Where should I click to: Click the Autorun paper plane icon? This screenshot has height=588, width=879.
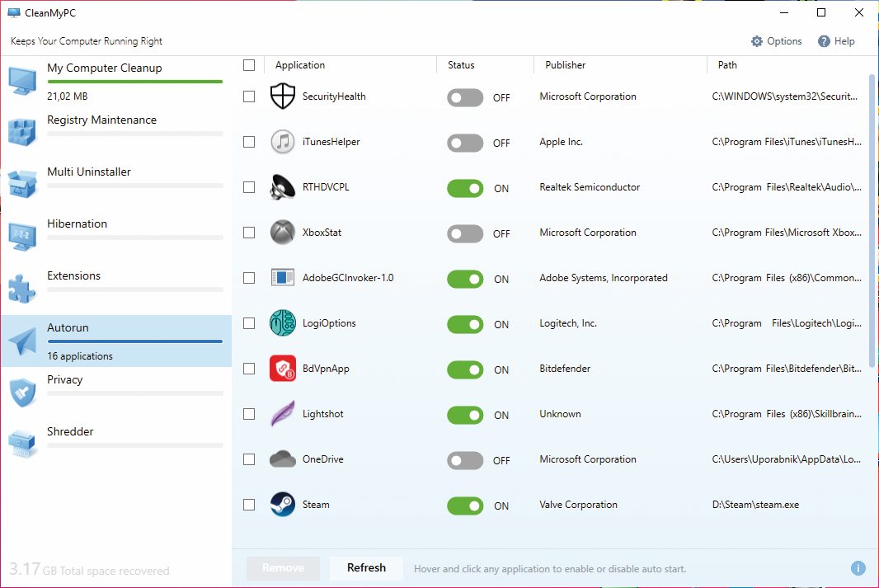pyautogui.click(x=22, y=341)
